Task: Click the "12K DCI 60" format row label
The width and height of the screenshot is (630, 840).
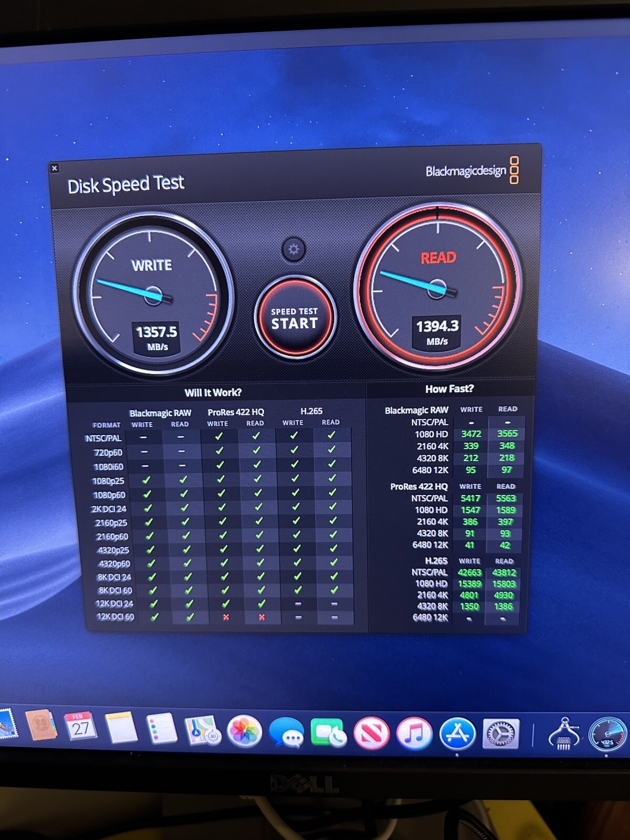Action: 115,617
